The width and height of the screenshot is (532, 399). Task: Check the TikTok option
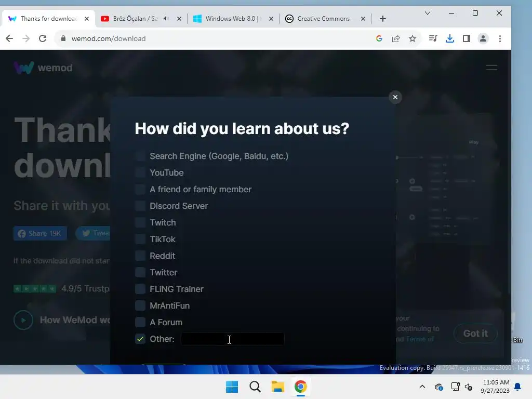140,239
